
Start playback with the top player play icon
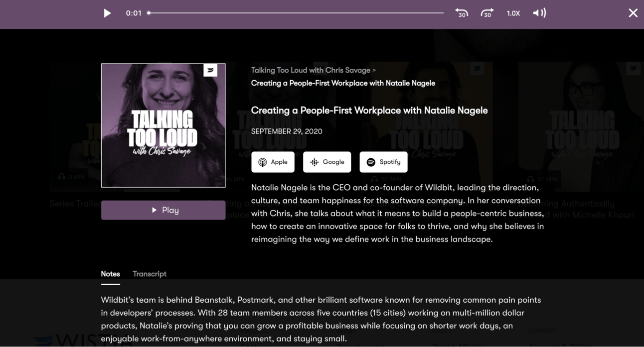point(107,13)
